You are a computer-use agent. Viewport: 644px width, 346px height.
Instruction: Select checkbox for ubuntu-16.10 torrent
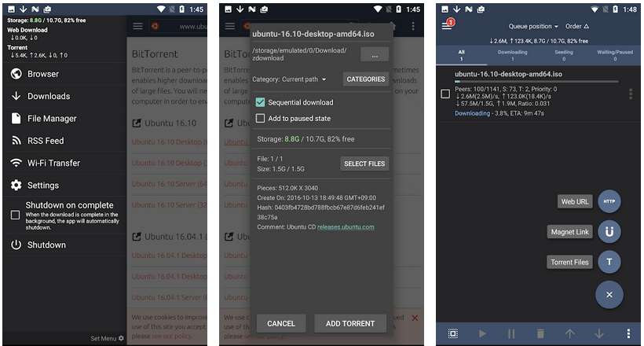[445, 94]
